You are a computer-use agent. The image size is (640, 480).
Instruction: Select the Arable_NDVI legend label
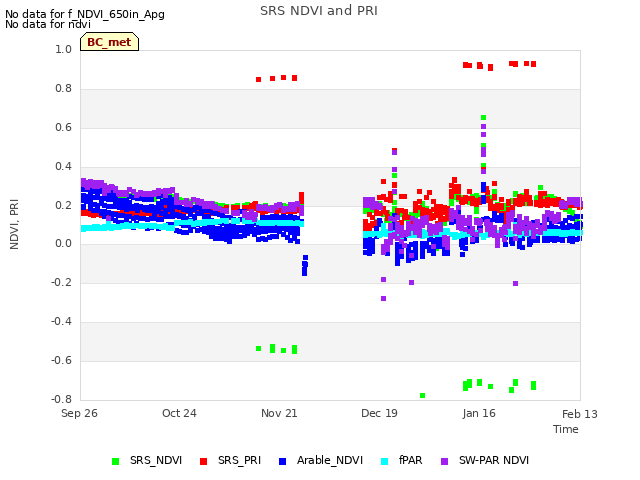click(x=330, y=460)
